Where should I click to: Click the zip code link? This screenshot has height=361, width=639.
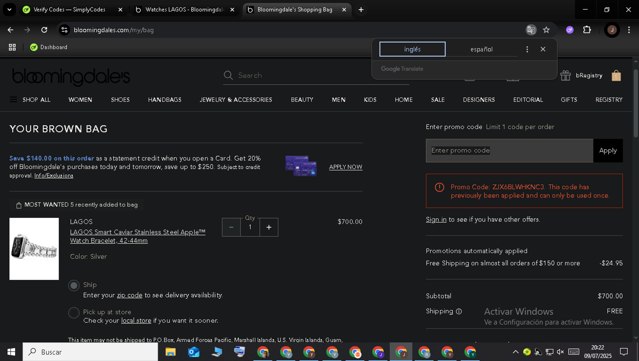130,295
